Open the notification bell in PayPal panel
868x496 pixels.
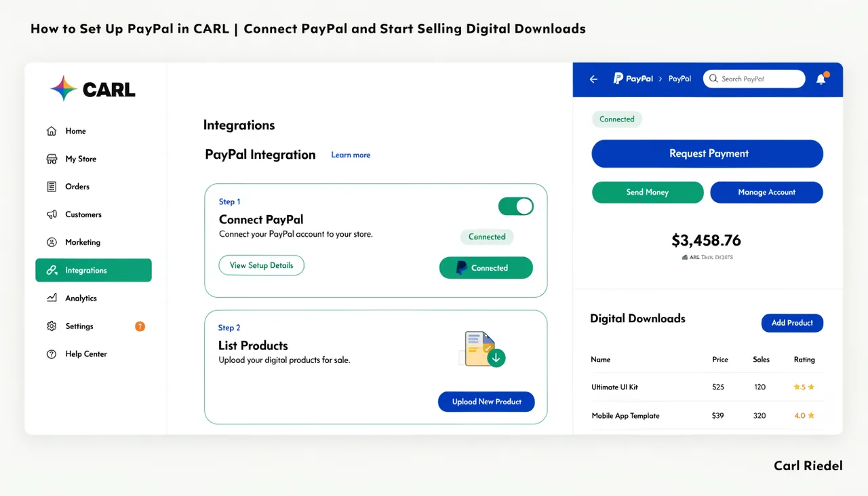tap(821, 79)
